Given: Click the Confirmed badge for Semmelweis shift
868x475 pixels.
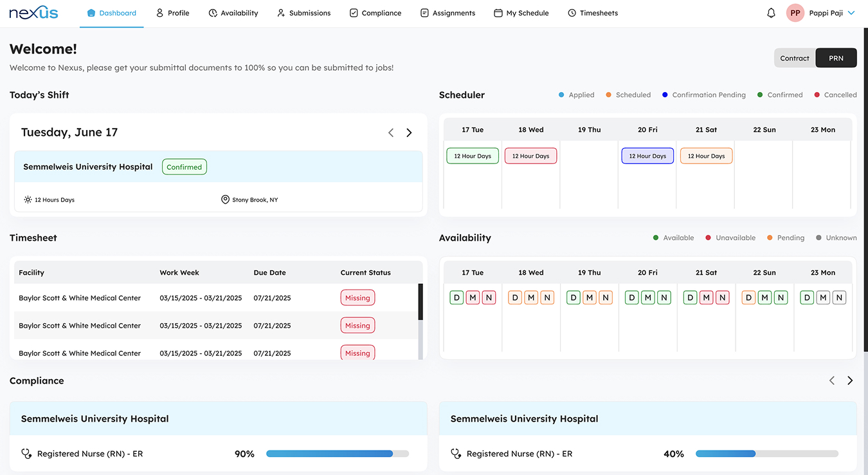Looking at the screenshot, I should 184,167.
